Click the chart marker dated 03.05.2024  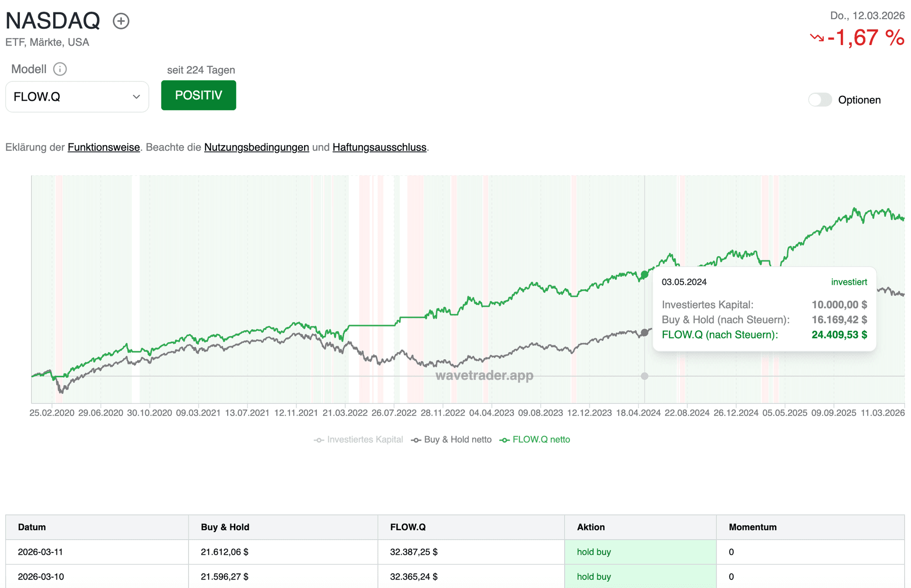pyautogui.click(x=644, y=273)
